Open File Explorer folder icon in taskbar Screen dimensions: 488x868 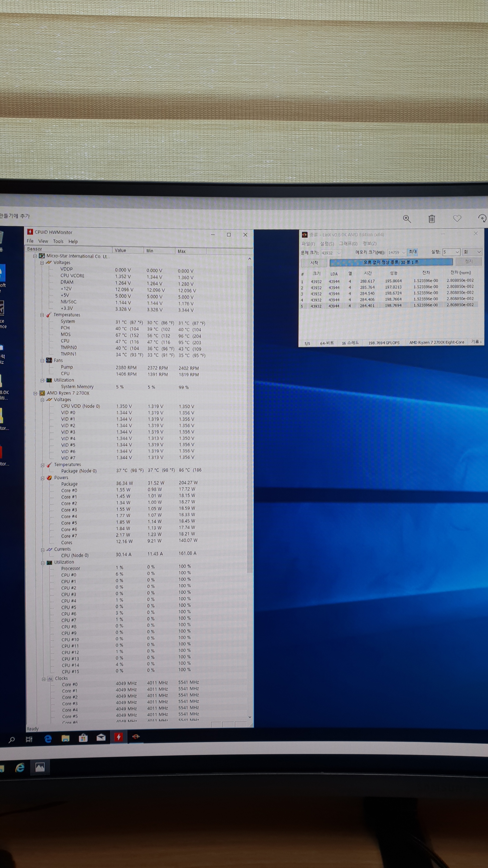(x=65, y=738)
